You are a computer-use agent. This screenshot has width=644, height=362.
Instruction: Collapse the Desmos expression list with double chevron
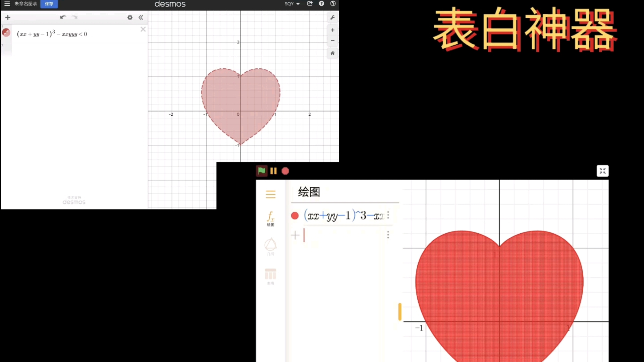tap(141, 17)
